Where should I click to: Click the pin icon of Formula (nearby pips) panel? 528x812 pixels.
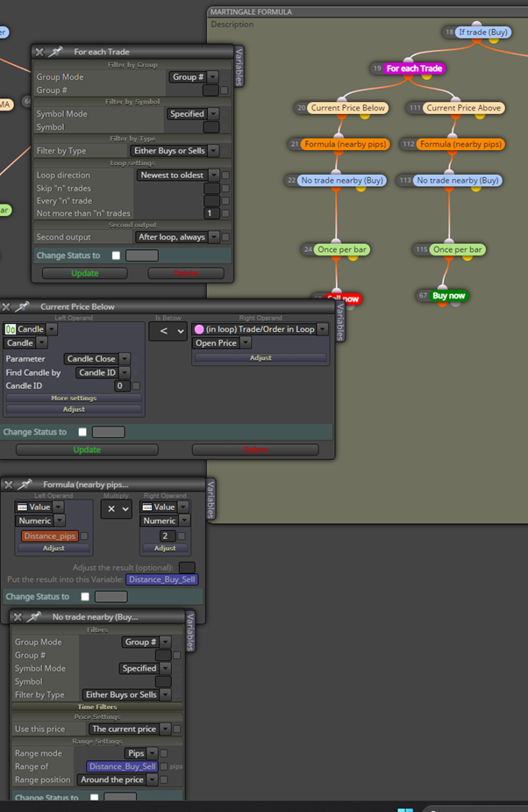pos(25,485)
